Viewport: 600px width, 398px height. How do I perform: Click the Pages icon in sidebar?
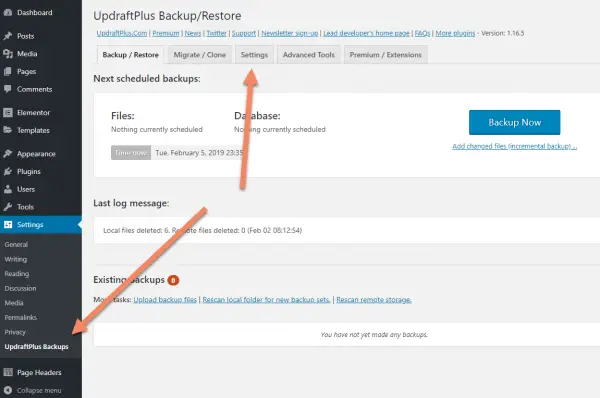click(x=8, y=72)
